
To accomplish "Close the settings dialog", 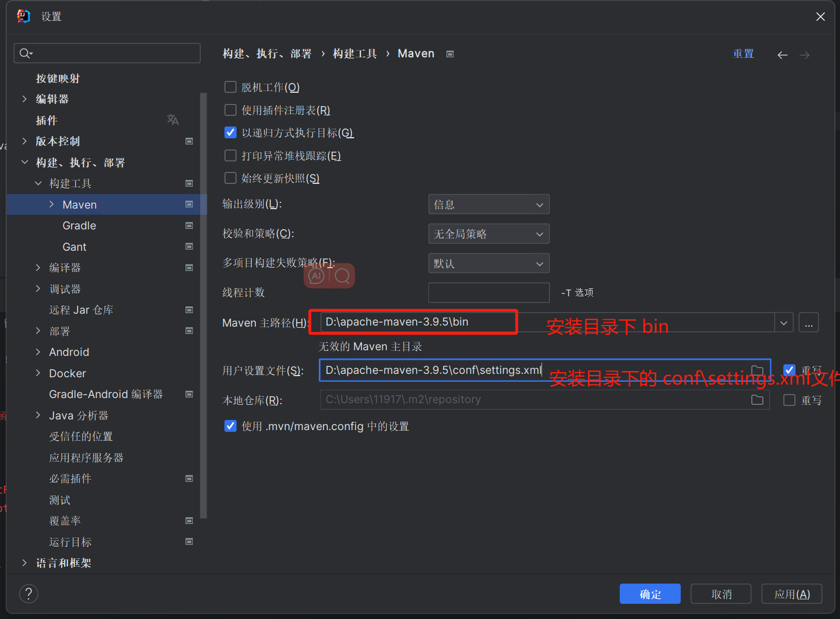I will (820, 17).
